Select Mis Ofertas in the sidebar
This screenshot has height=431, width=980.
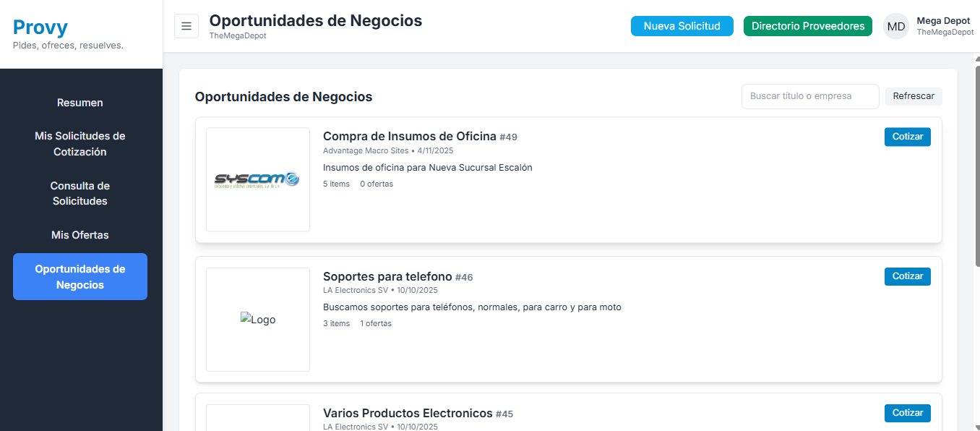point(79,235)
